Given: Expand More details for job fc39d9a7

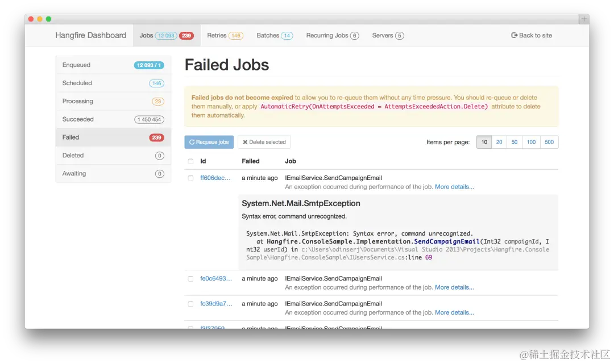Looking at the screenshot, I should tap(454, 312).
